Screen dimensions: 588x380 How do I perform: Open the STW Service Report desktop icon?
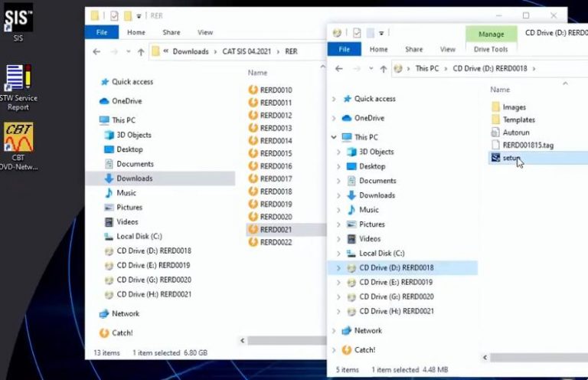click(18, 79)
